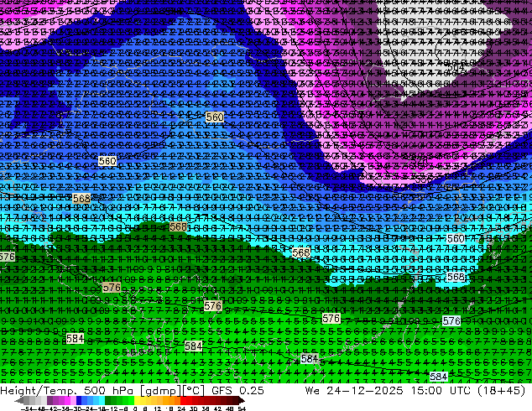532x411 pixels.
Task: Click the "15:00 UTC" valid time text
Action: click(x=441, y=391)
